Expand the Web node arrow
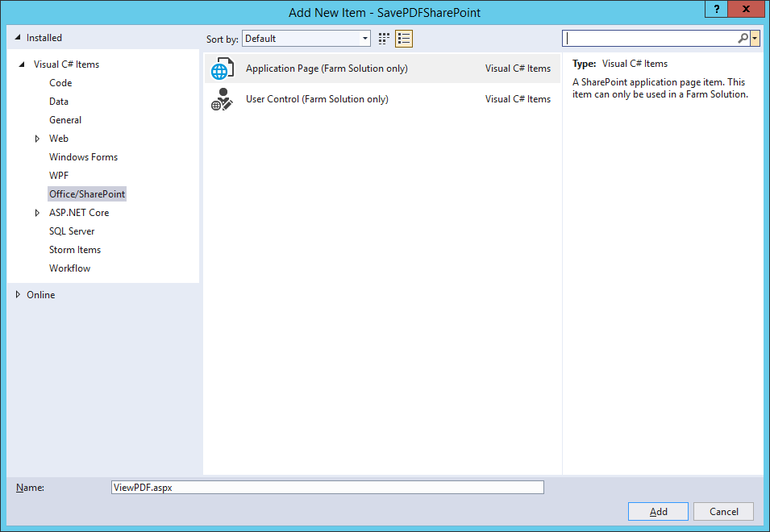770x532 pixels. [x=37, y=139]
